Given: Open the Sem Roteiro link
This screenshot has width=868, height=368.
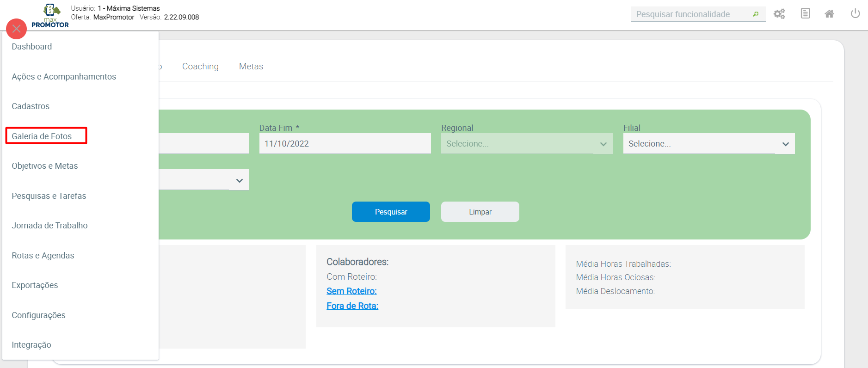Looking at the screenshot, I should click(351, 291).
